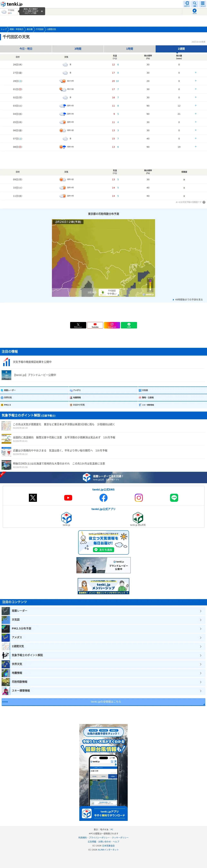The image size is (207, 868).
Task: Open the LINE button below map
Action: tap(129, 325)
